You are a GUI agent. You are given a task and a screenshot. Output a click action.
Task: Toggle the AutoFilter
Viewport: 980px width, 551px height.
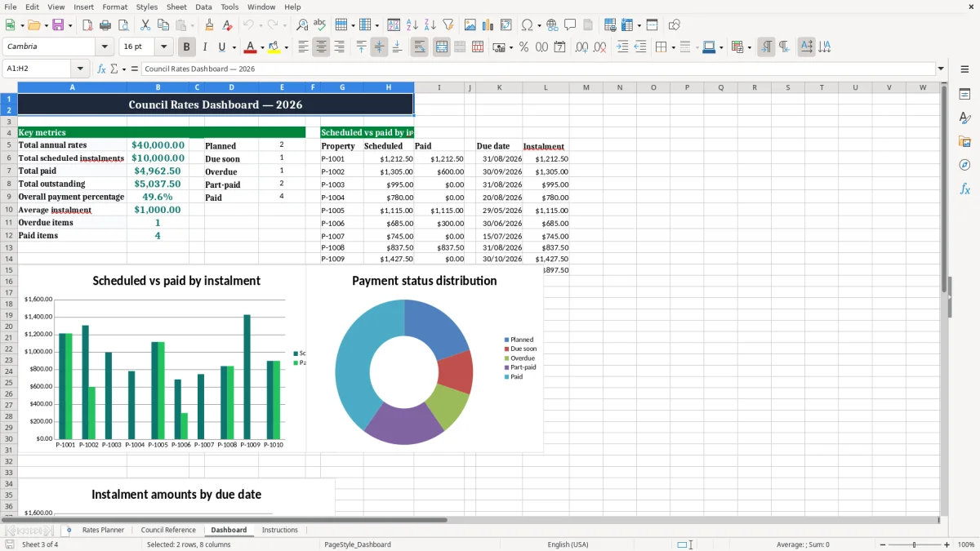point(448,25)
